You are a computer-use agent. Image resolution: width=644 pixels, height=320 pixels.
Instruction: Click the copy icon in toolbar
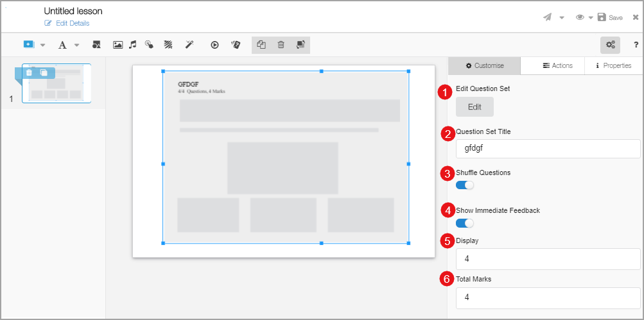[x=261, y=45]
